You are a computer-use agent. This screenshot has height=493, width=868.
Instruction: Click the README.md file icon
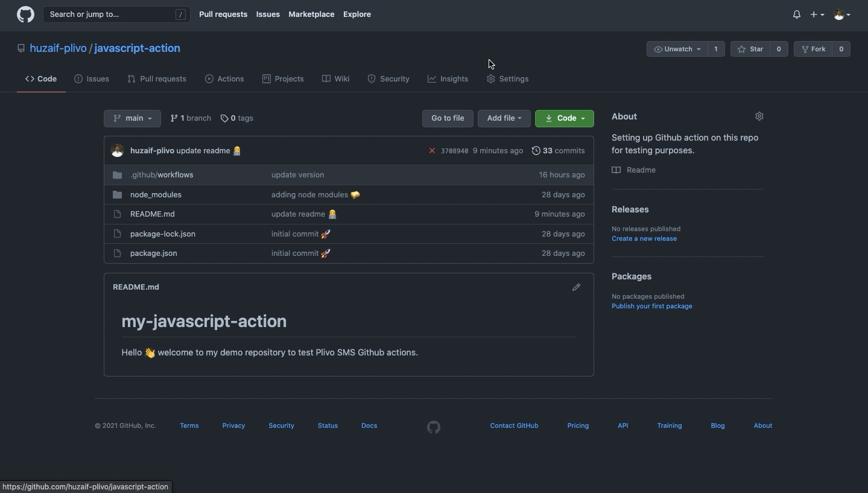[118, 214]
